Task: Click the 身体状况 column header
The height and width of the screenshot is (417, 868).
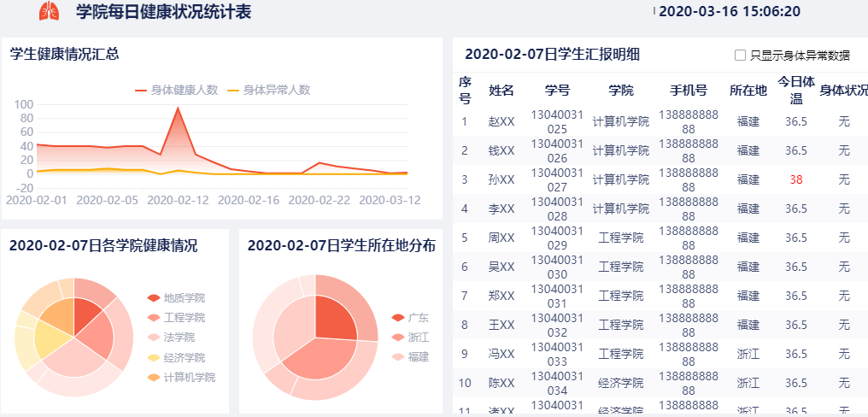Action: point(843,91)
